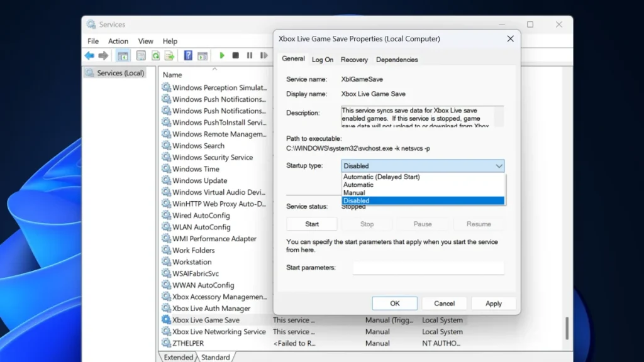Click gear icon beside WLAN AutoConfig
The width and height of the screenshot is (644, 362).
click(166, 226)
